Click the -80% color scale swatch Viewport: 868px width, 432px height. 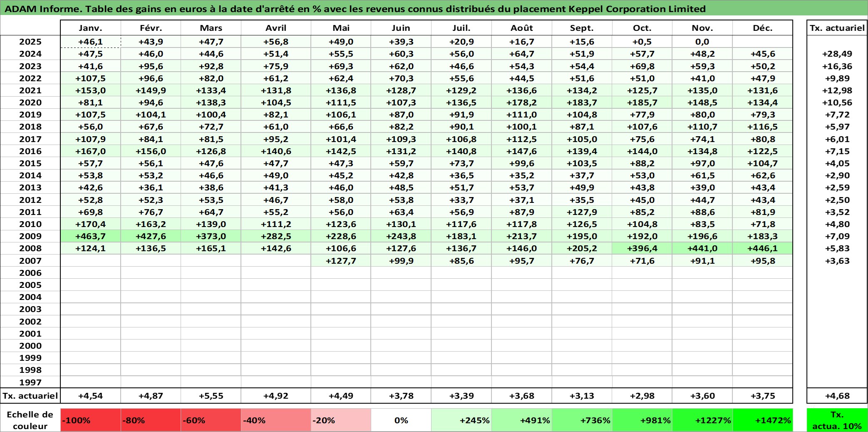[x=151, y=420]
